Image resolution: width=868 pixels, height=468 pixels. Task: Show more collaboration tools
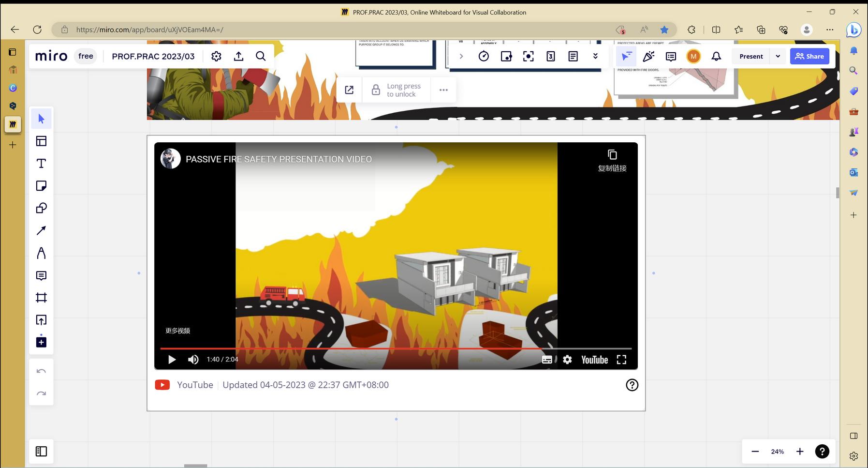point(595,56)
